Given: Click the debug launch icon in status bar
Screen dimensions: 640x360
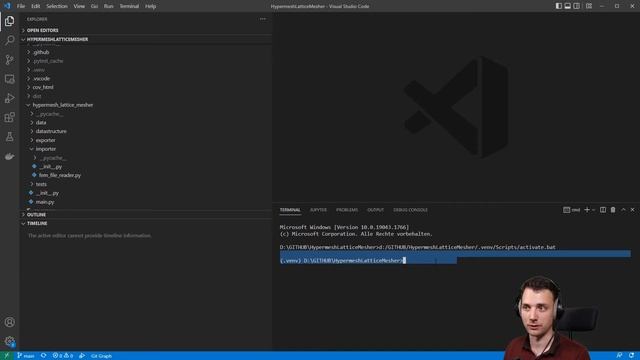Looking at the screenshot, I should (x=82, y=356).
